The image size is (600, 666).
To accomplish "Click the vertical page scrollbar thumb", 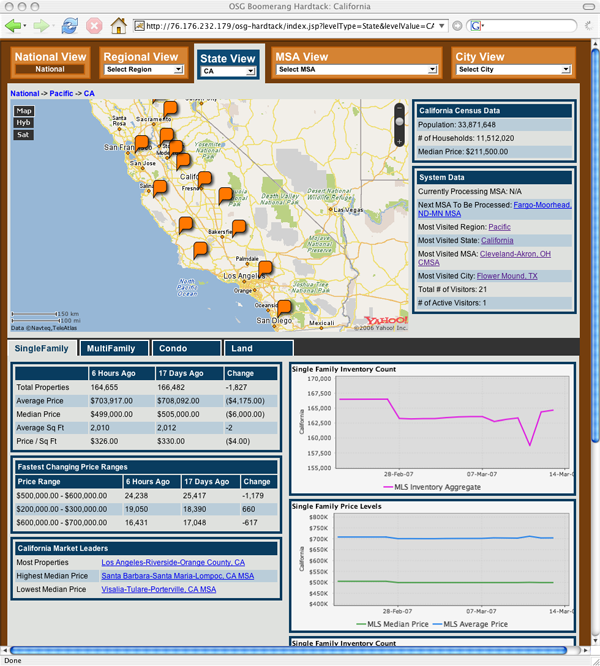I will click(x=595, y=246).
